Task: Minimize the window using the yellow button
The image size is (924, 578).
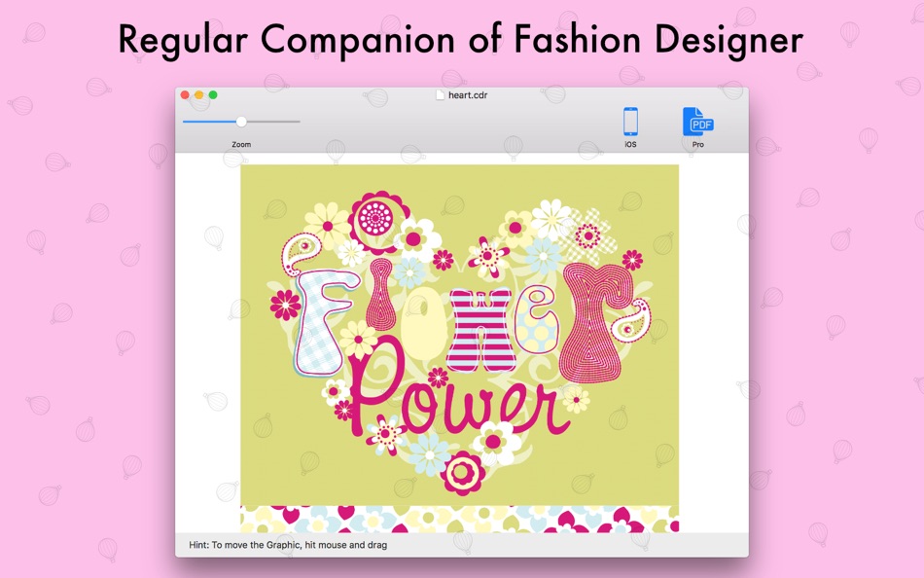Action: tap(199, 95)
